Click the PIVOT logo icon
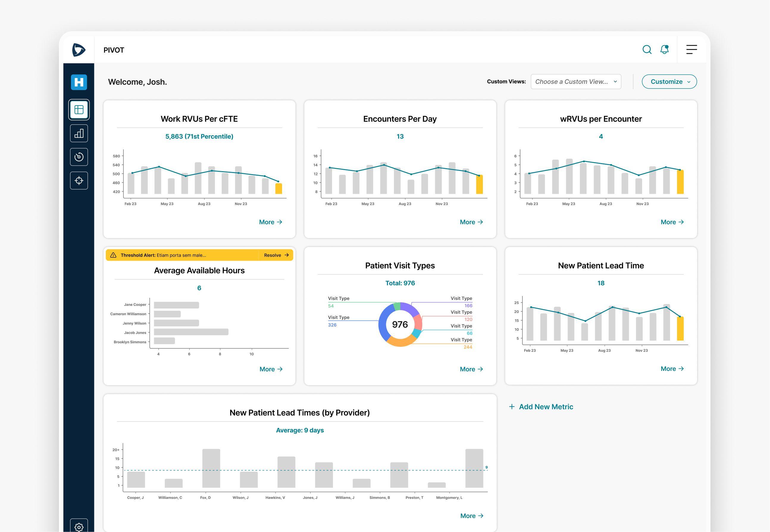 tap(79, 50)
